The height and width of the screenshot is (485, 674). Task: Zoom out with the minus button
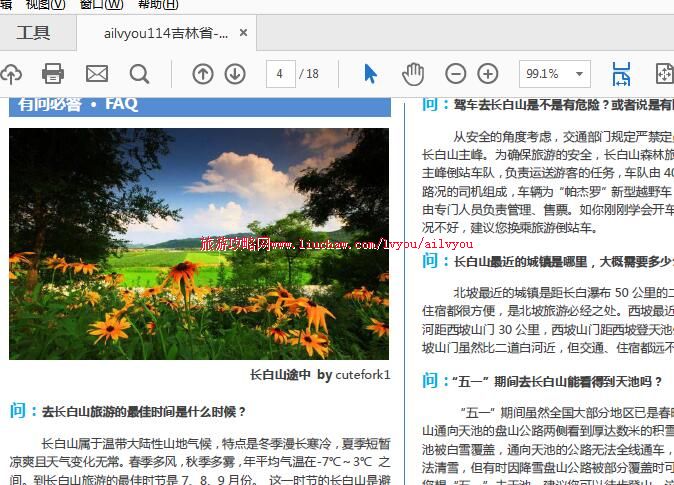coord(456,74)
